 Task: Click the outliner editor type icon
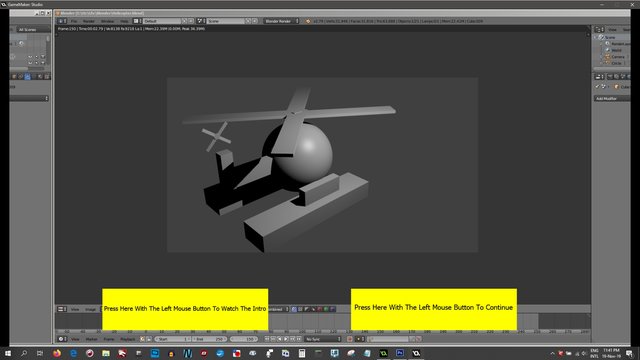pos(599,29)
